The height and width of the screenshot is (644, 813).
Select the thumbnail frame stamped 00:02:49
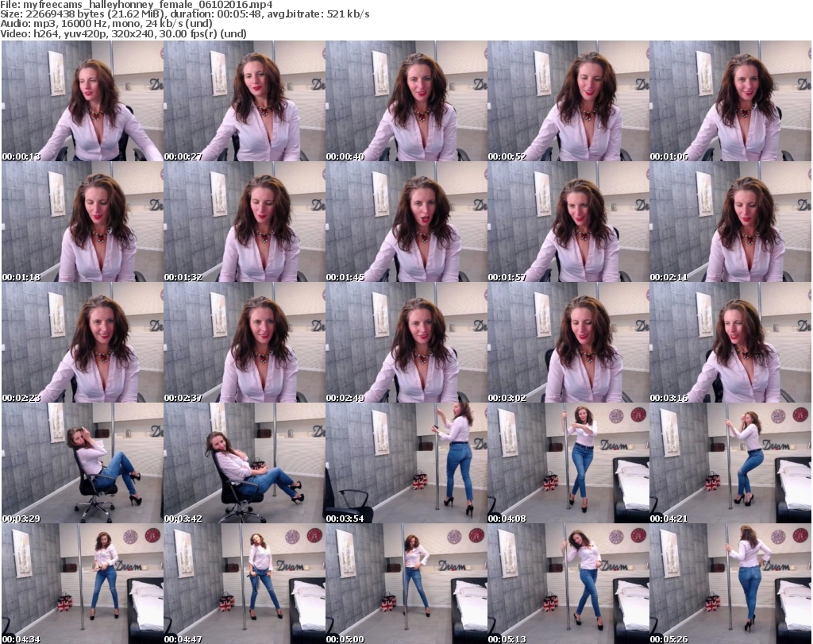(406, 342)
